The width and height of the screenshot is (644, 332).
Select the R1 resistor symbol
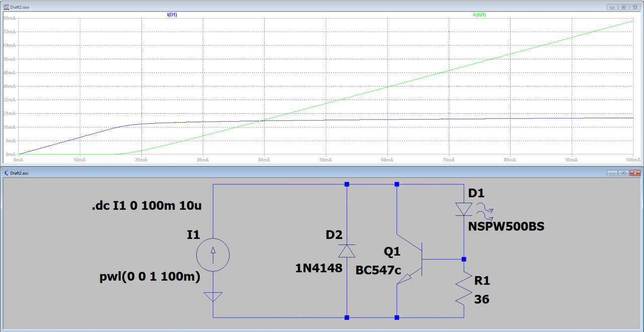point(463,289)
